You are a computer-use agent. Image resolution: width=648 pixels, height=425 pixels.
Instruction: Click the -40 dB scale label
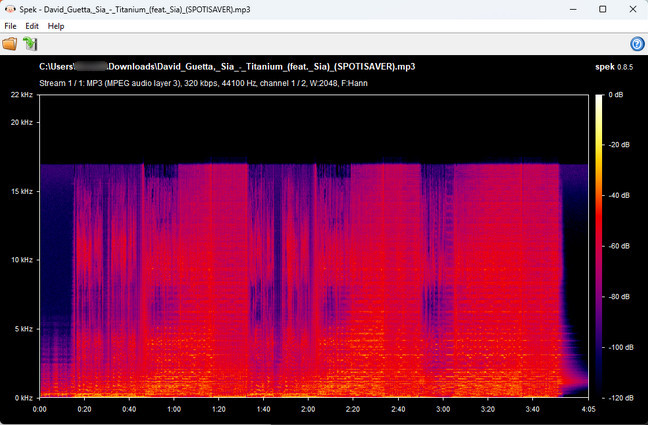tap(619, 195)
